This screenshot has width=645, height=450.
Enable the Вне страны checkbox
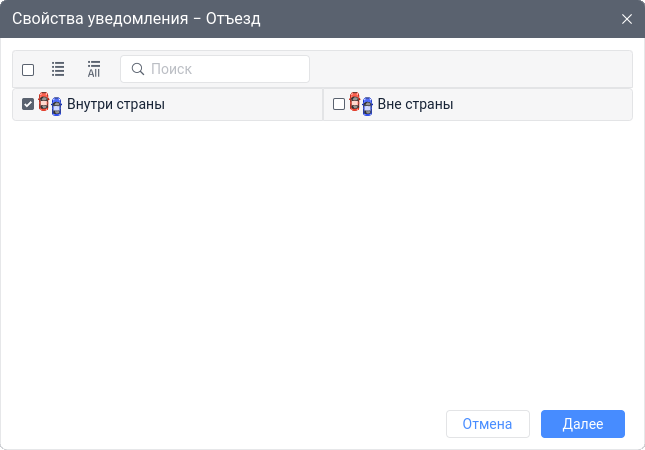339,104
